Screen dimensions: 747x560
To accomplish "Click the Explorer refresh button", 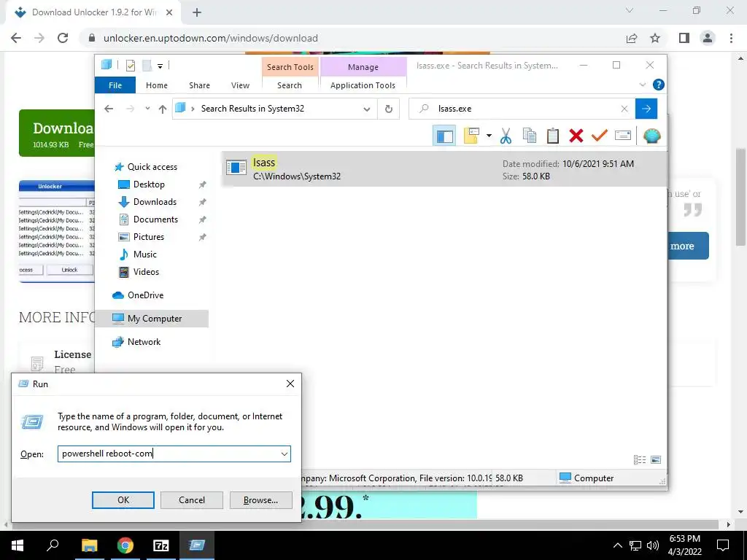I will point(389,109).
